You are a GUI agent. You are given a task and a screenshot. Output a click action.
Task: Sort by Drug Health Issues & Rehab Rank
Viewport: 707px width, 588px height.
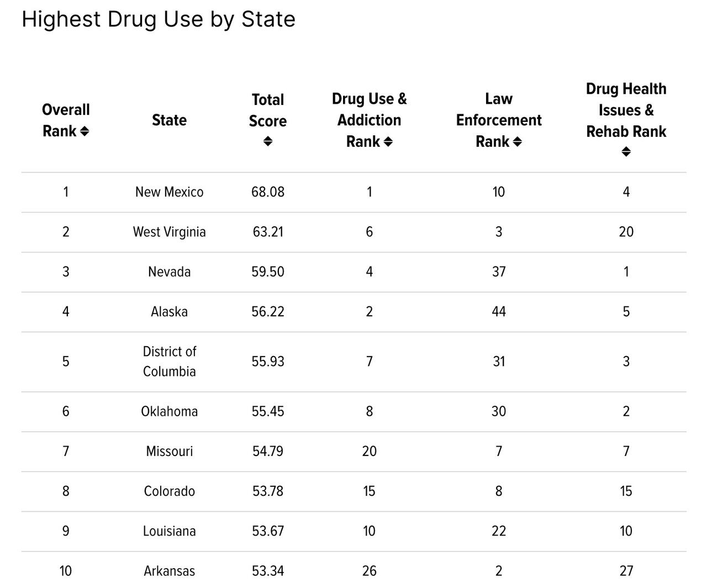(x=626, y=152)
